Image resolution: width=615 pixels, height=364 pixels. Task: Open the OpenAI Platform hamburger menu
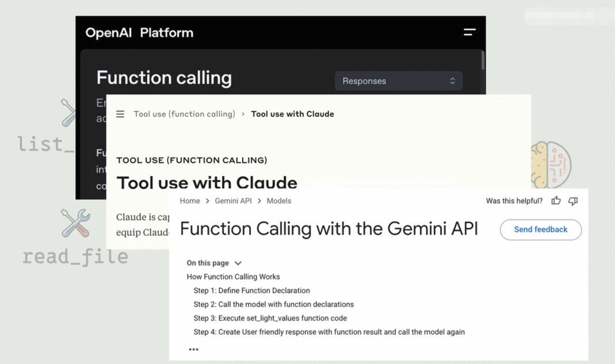pos(469,32)
